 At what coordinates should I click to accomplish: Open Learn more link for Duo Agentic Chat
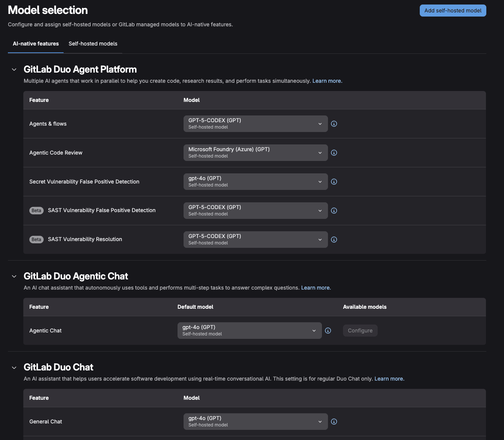[x=315, y=288]
